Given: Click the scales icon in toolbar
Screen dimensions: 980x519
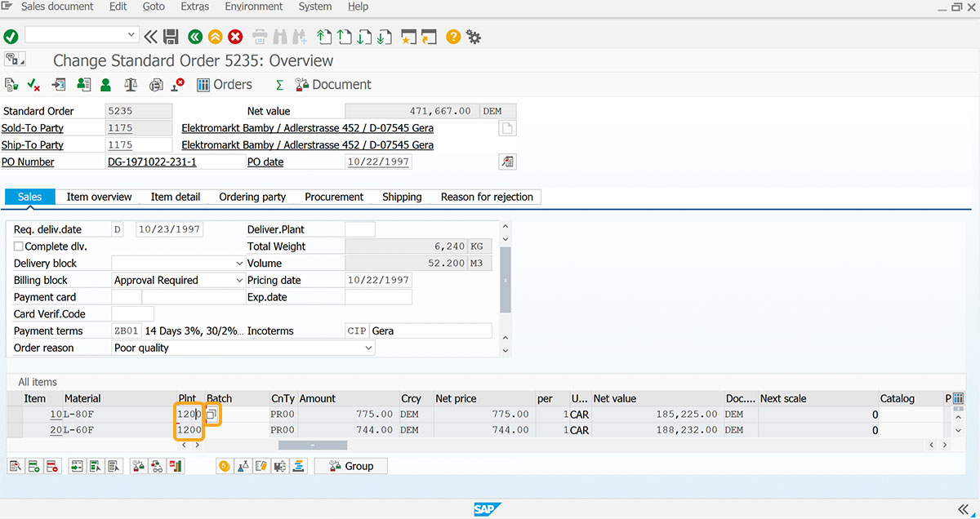Looking at the screenshot, I should (131, 84).
